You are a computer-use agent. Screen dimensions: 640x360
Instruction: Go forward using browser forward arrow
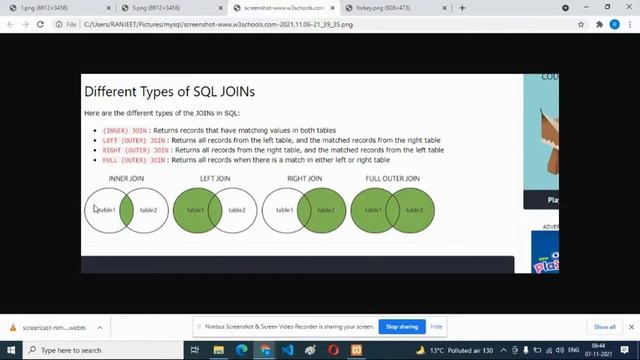[25, 24]
